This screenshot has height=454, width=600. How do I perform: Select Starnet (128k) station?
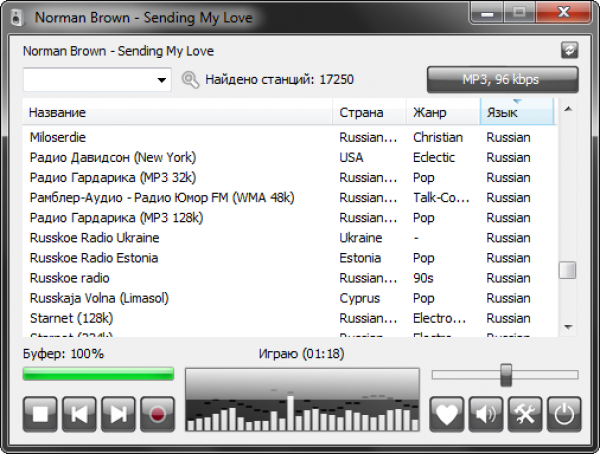point(290,318)
